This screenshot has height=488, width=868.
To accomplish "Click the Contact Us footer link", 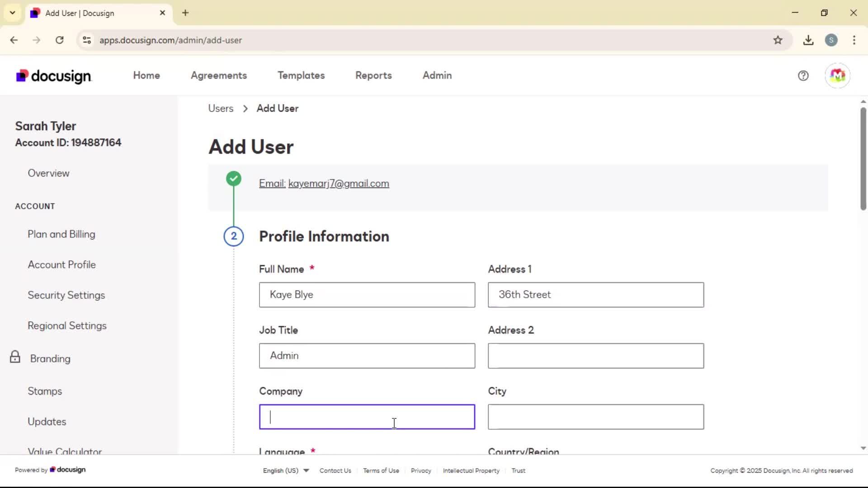I will pos(335,470).
